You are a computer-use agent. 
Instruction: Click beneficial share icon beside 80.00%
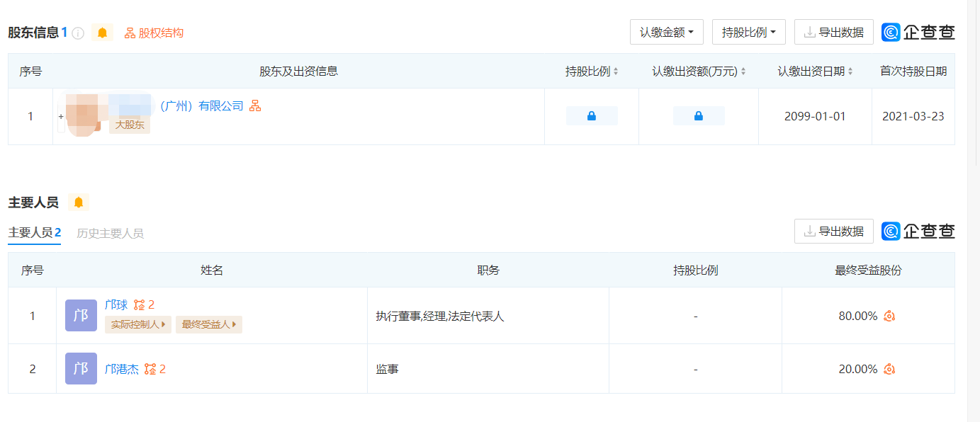coord(889,316)
